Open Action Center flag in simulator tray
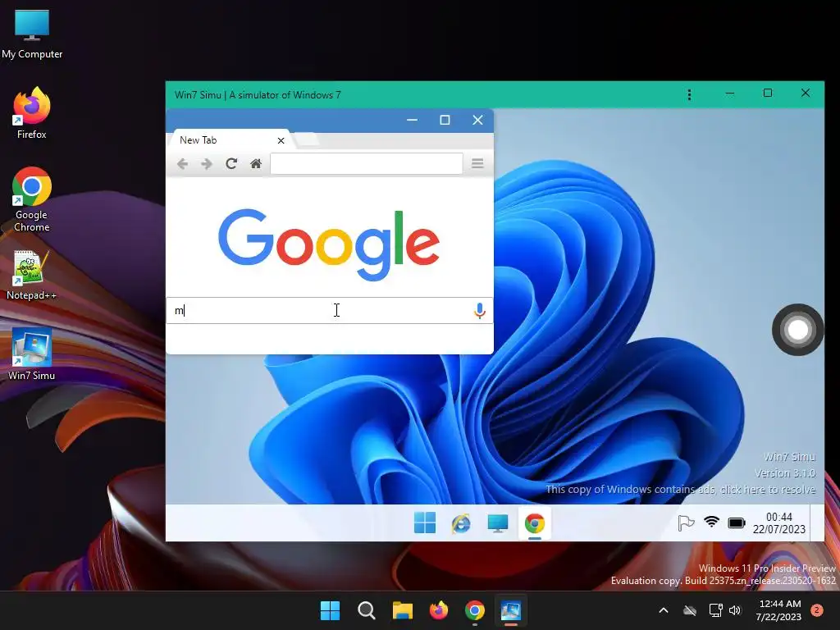The width and height of the screenshot is (840, 630). [x=686, y=523]
